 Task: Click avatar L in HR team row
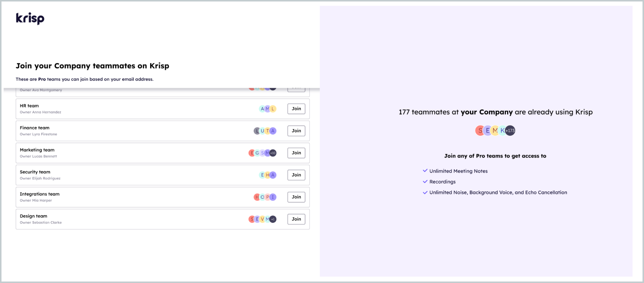point(273,109)
